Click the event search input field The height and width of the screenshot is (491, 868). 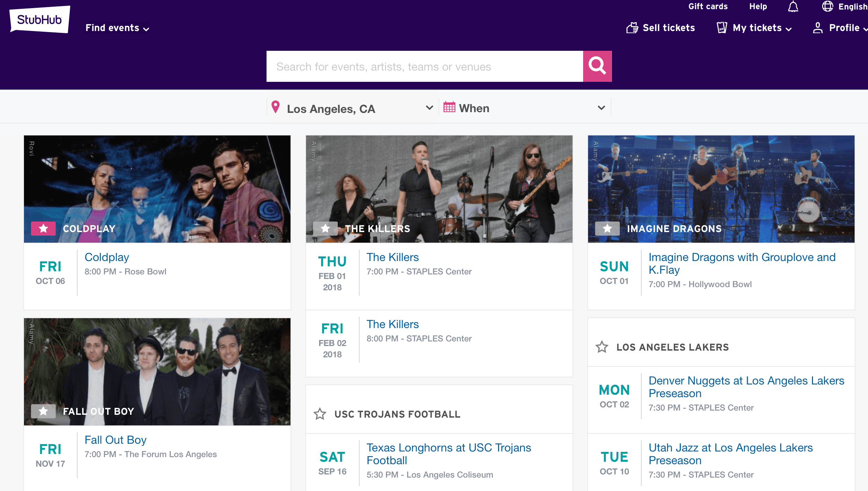tap(424, 66)
